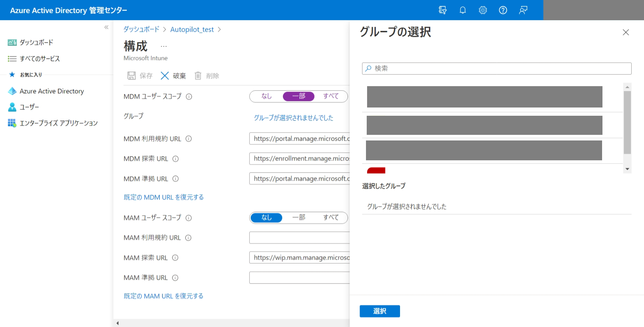Click the empty MAM 利用規約 URL field

tap(299, 238)
